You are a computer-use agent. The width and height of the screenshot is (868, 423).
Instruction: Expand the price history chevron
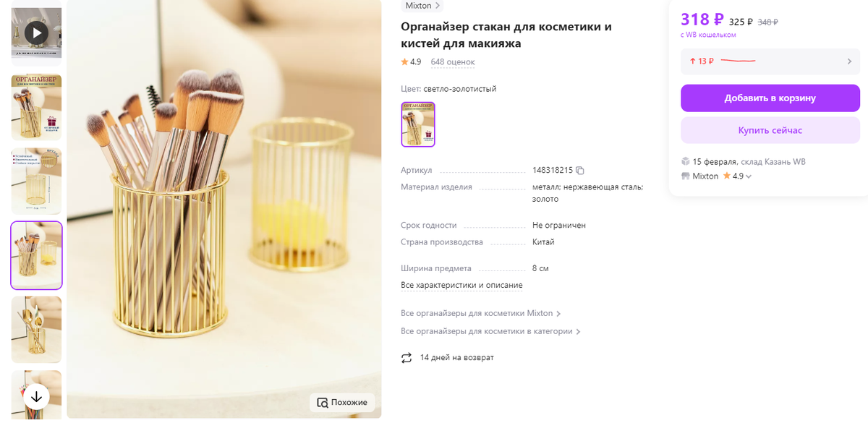tap(849, 61)
